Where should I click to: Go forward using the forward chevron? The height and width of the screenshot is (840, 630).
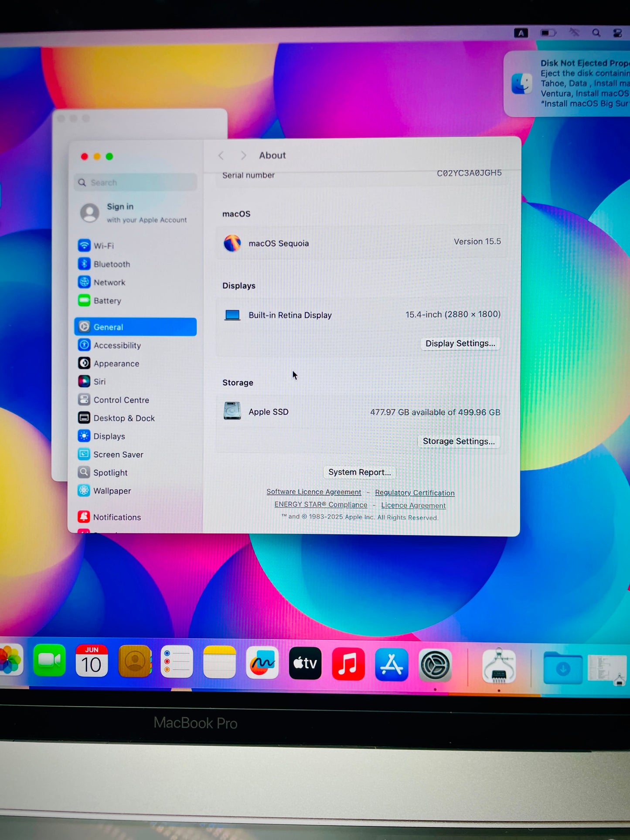point(243,156)
